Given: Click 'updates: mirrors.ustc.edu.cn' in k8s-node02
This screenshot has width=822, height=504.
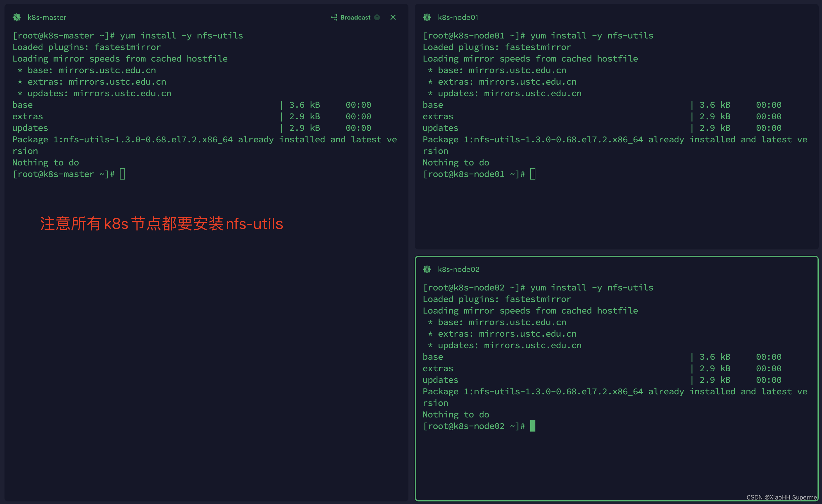Looking at the screenshot, I should click(x=510, y=345).
